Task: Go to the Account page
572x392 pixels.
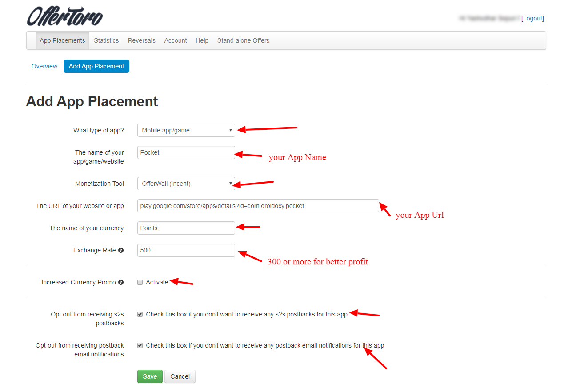Action: pos(175,40)
